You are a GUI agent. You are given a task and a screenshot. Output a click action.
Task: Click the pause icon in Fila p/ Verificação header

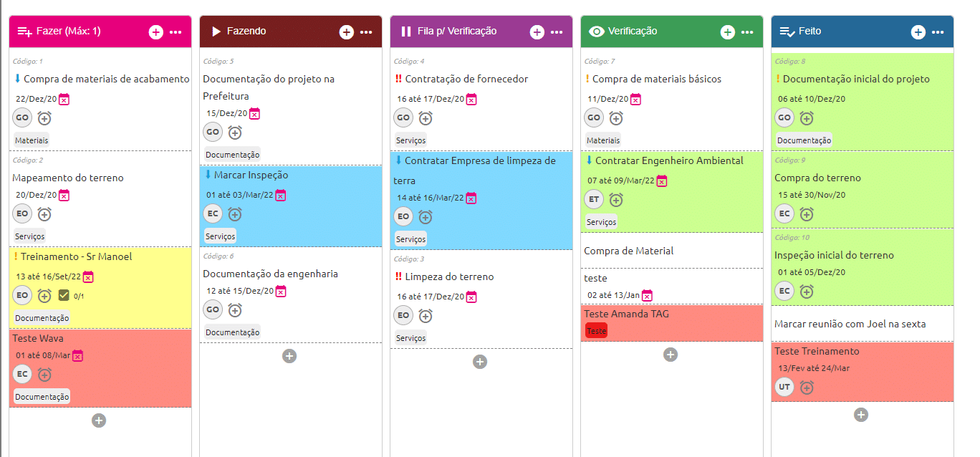click(406, 32)
